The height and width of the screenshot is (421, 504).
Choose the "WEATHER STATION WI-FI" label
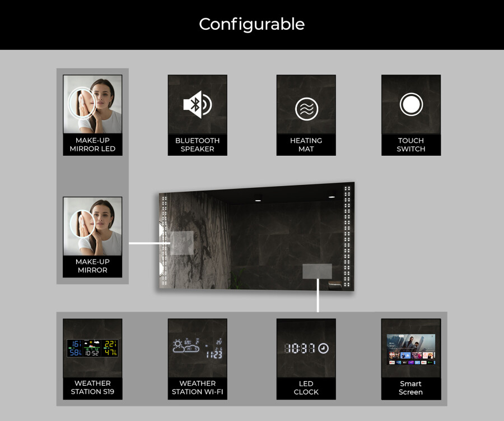coord(197,388)
